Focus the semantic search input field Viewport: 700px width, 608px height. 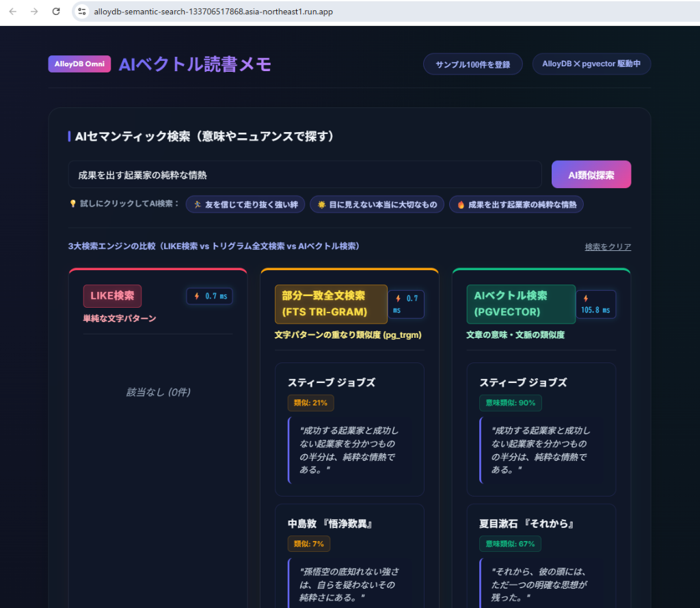pos(305,174)
